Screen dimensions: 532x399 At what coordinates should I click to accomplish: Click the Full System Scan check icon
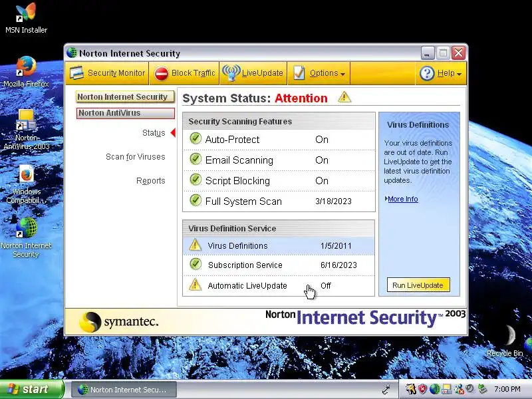point(196,200)
